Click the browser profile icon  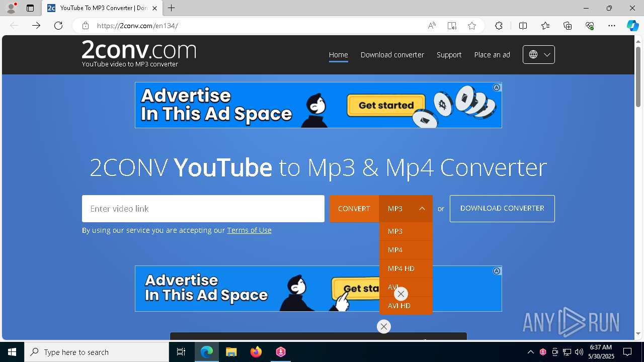11,8
